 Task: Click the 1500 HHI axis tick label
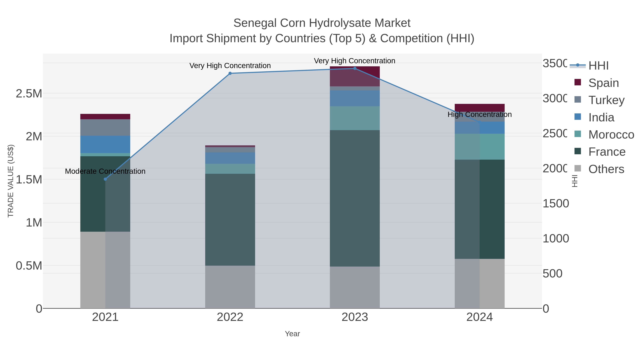coord(556,204)
